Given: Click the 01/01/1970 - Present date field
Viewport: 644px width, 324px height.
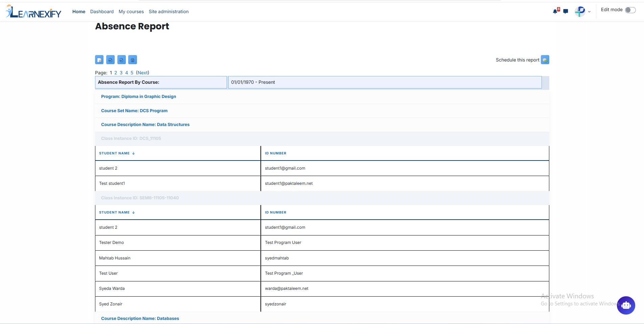Looking at the screenshot, I should pos(385,82).
